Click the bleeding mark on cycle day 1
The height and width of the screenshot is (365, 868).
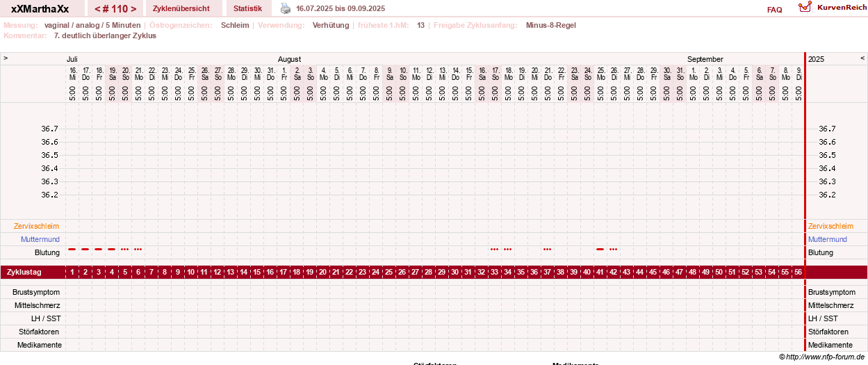point(72,249)
